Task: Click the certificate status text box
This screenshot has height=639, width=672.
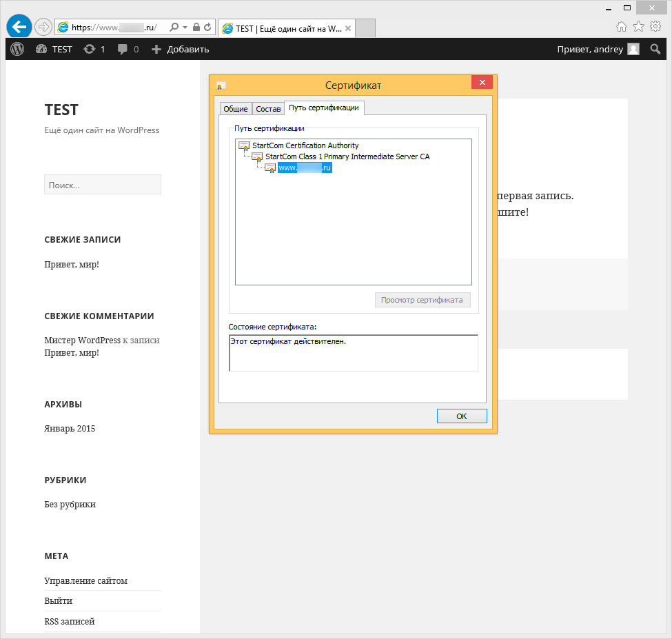Action: (354, 353)
